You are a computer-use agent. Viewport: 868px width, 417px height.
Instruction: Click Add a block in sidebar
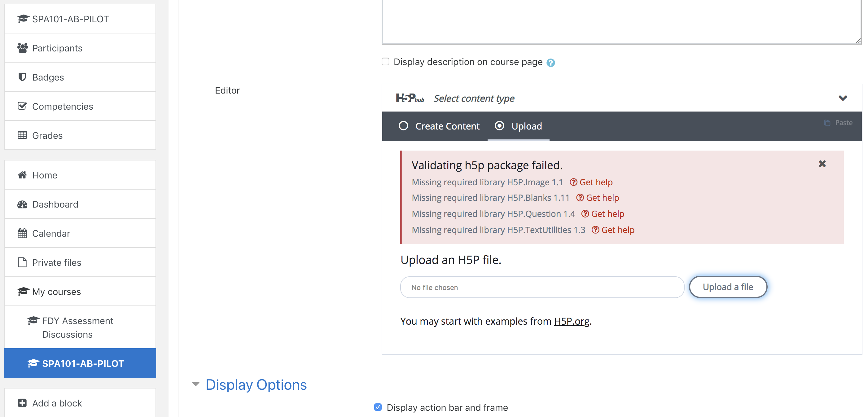pos(80,403)
